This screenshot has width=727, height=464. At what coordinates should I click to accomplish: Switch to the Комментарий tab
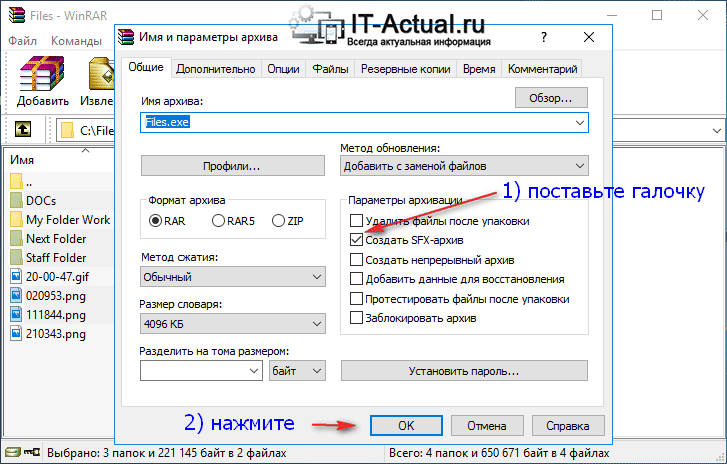[542, 69]
